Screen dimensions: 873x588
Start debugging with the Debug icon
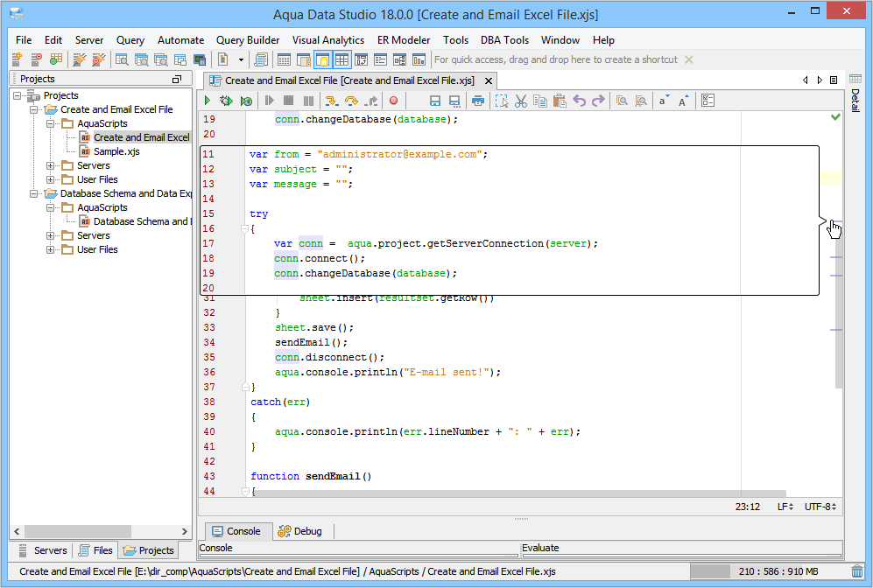click(226, 101)
